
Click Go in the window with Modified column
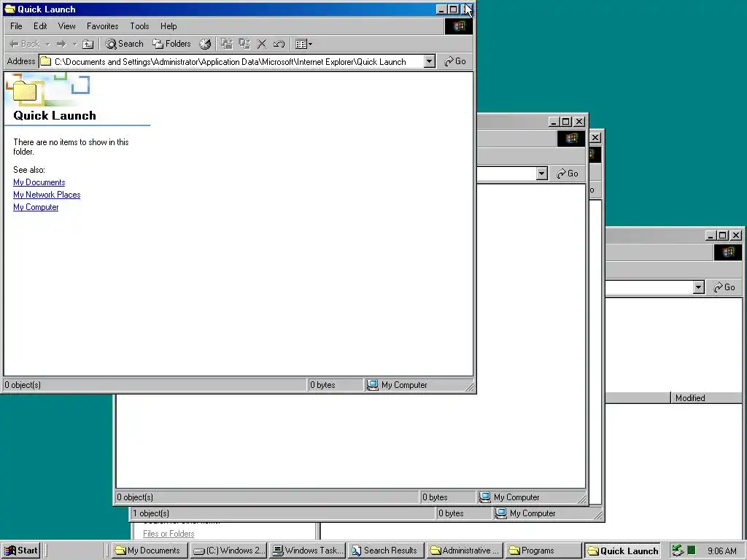(724, 287)
